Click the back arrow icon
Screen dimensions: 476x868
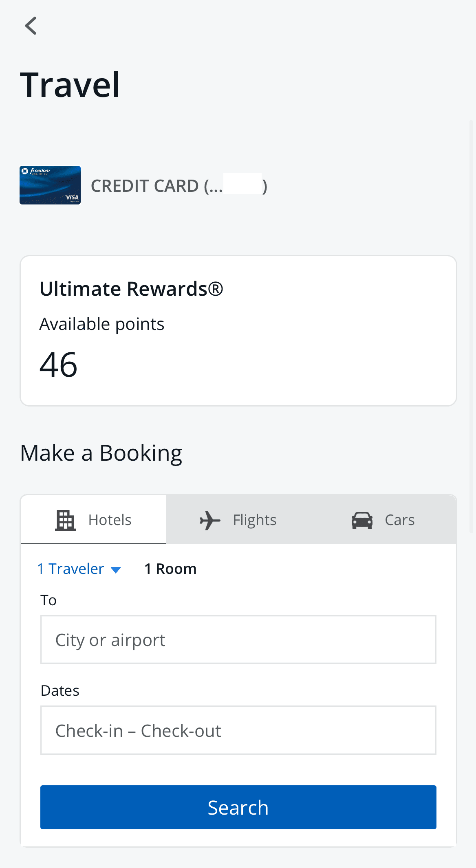point(31,26)
